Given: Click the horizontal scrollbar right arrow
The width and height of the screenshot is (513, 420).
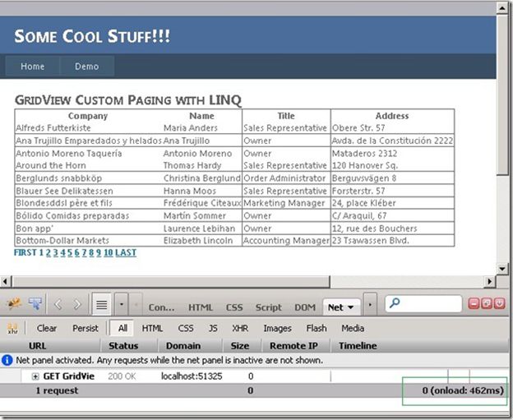Looking at the screenshot, I should click(489, 281).
